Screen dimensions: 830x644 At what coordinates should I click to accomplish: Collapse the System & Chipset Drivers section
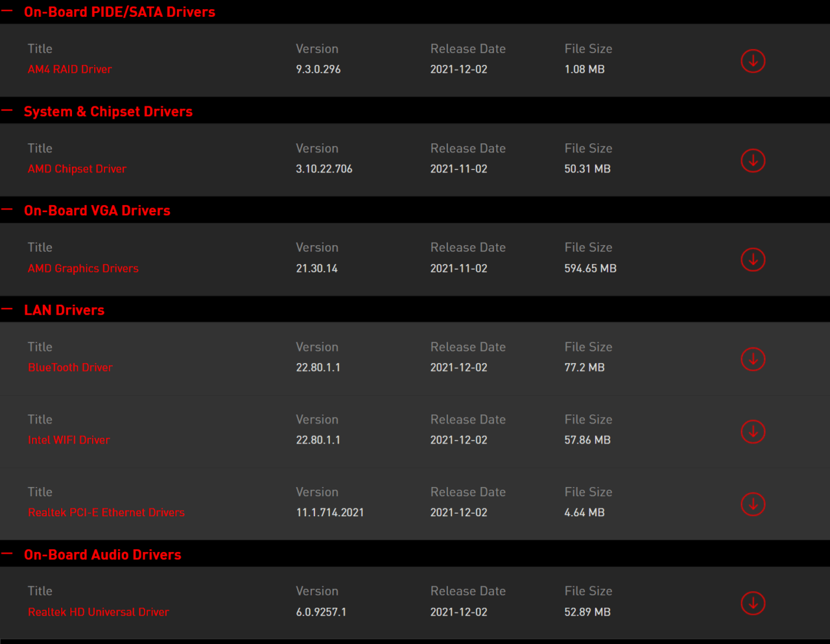(7, 111)
